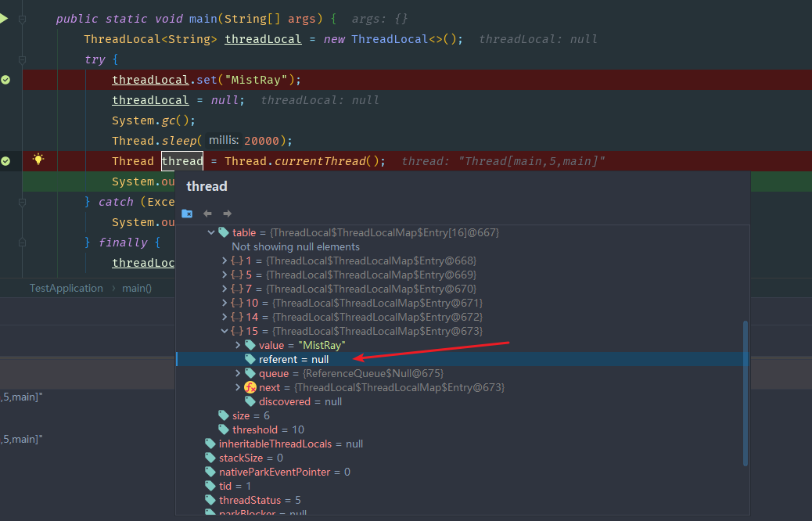Select the 'threshold = 10' field row
The width and height of the screenshot is (812, 521).
(461, 429)
